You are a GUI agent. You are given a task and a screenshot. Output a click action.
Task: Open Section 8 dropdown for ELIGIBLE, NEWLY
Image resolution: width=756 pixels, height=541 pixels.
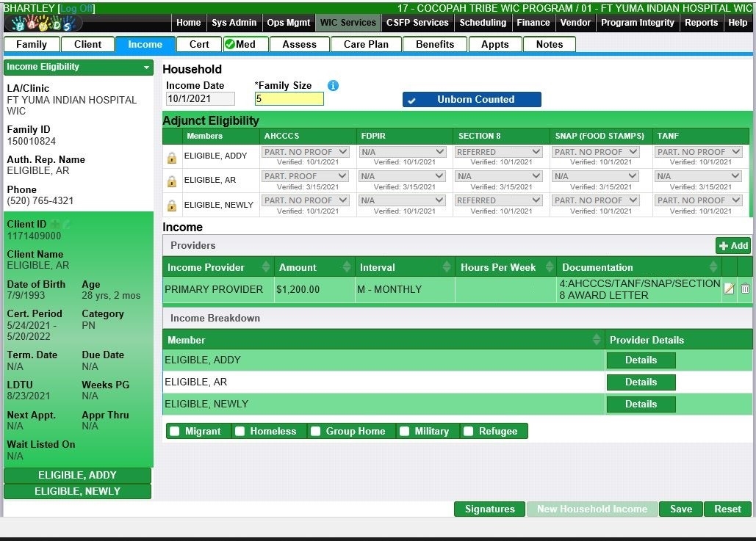[x=499, y=200]
